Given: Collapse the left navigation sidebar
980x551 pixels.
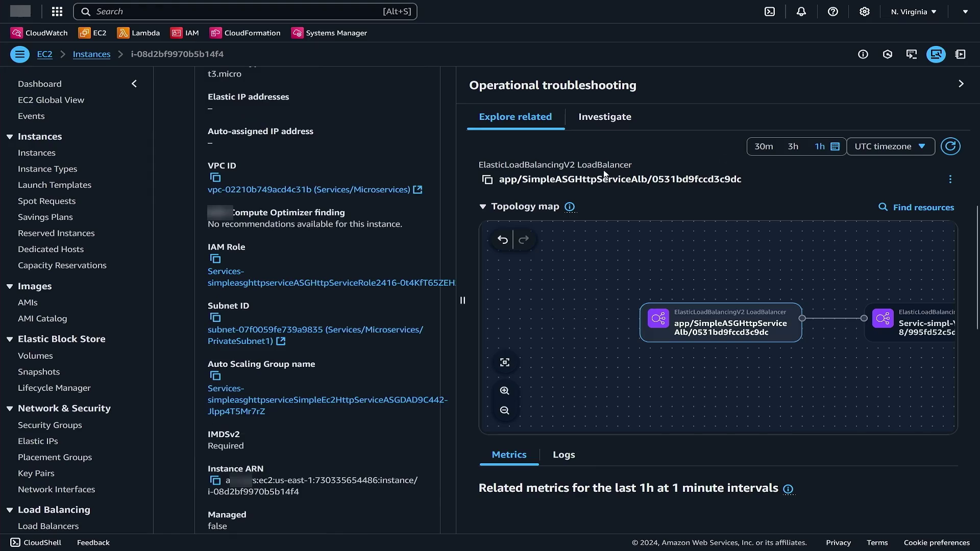Looking at the screenshot, I should (x=134, y=84).
